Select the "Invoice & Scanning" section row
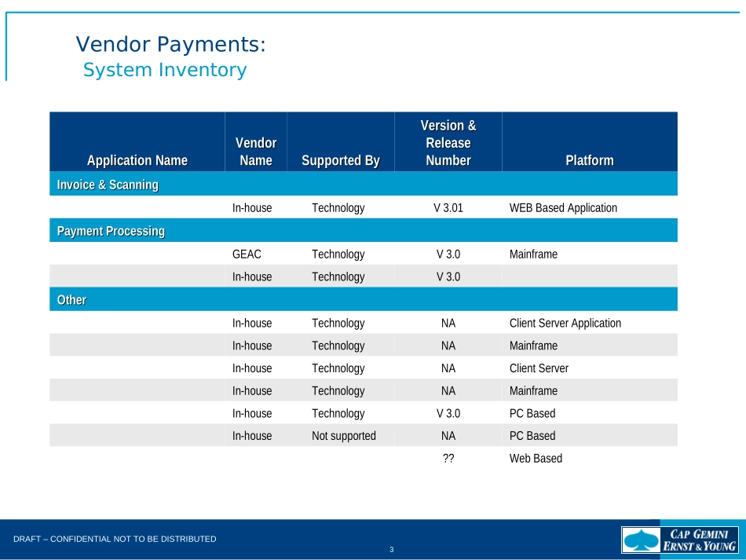The height and width of the screenshot is (560, 746). pos(364,184)
